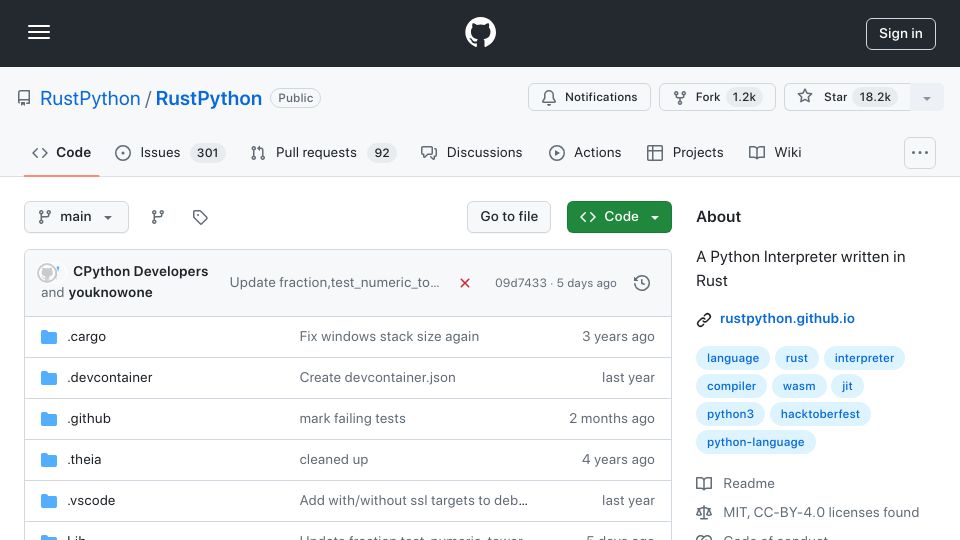Expand the green Code dropdown
Image resolution: width=960 pixels, height=540 pixels.
coord(619,217)
